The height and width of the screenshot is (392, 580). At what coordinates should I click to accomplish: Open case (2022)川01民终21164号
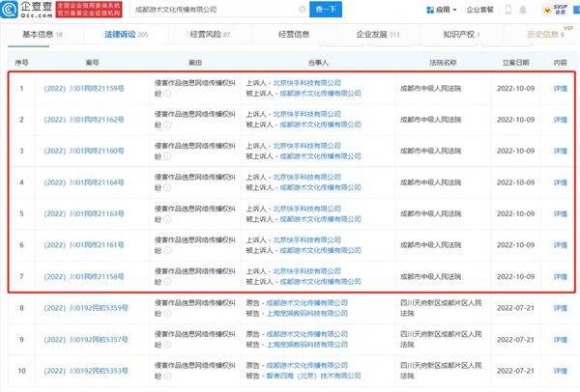(84, 182)
